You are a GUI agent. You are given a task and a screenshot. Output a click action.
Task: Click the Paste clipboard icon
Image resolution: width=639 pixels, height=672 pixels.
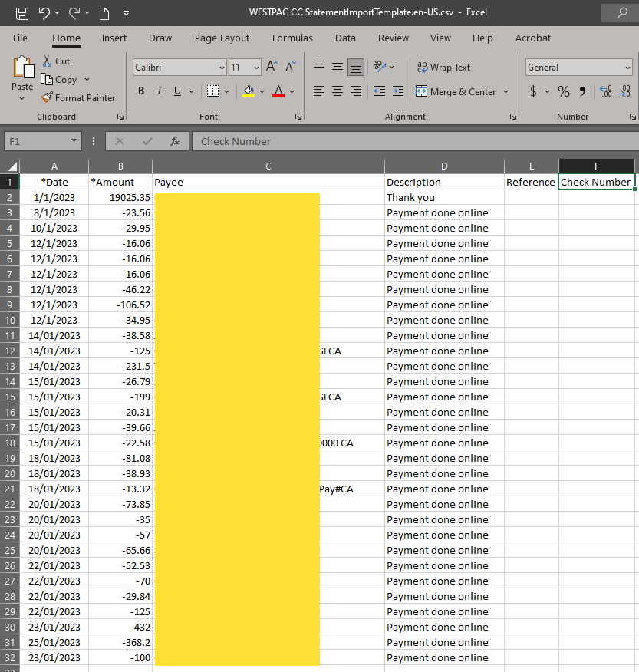click(23, 68)
